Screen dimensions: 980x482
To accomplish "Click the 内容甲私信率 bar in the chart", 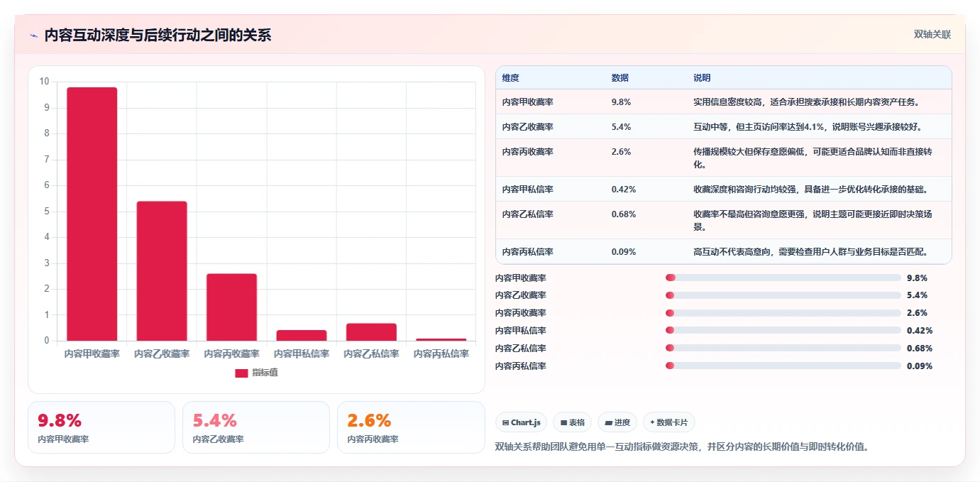I will pyautogui.click(x=302, y=335).
